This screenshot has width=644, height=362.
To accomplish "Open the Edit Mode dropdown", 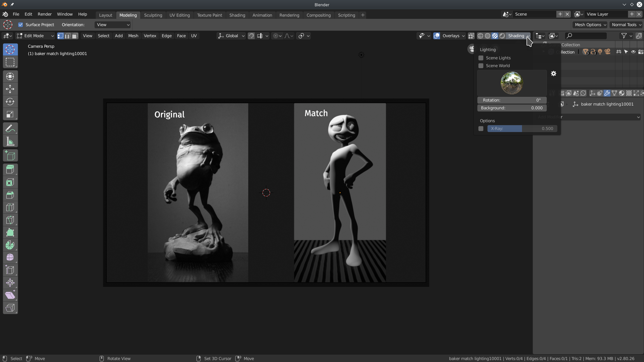I will [x=35, y=36].
